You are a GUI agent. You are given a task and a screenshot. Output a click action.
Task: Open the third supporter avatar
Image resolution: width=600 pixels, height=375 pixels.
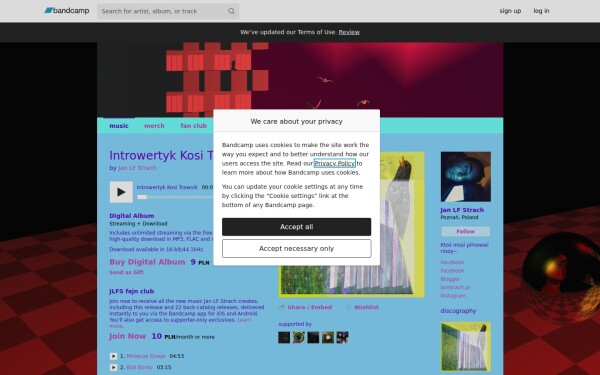click(x=313, y=337)
